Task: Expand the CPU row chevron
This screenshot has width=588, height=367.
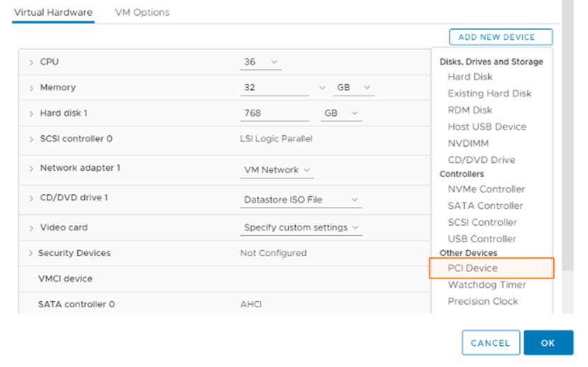Action: click(x=31, y=62)
